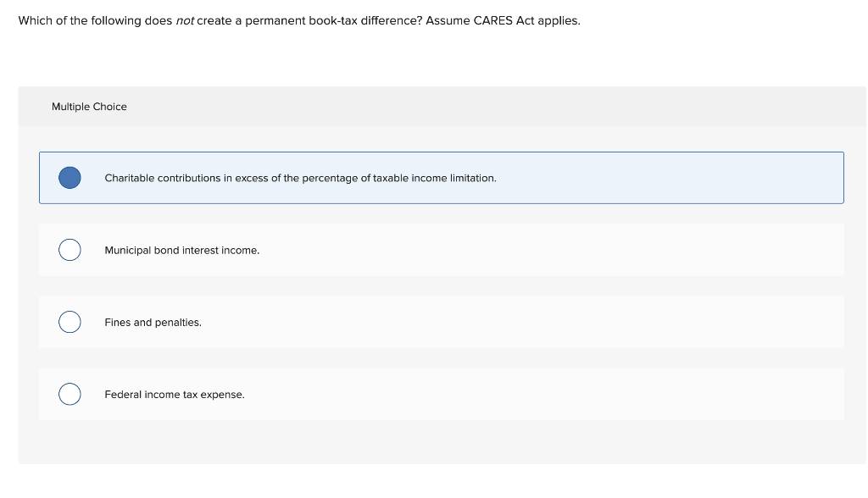Click the filled Charitable contributions radio button
Screen dimensions: 868x498
(x=70, y=178)
